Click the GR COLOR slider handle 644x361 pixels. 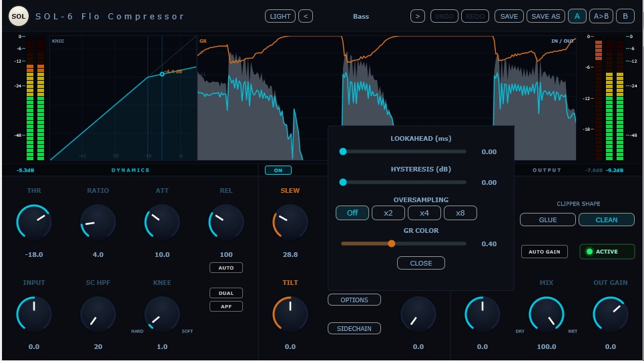point(392,244)
